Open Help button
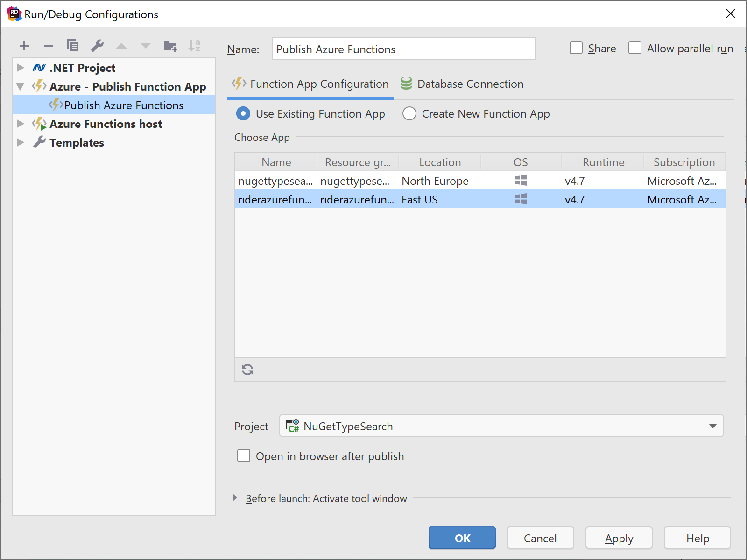This screenshot has height=560, width=747. pos(698,538)
